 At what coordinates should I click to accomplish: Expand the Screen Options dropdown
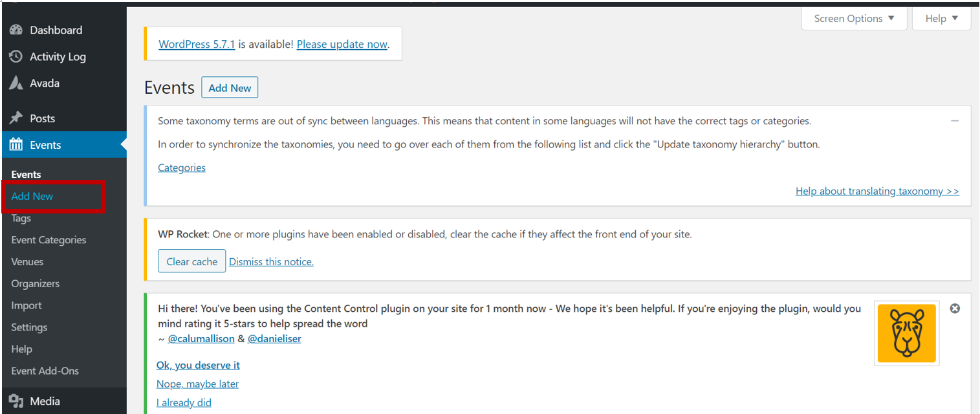click(x=854, y=18)
